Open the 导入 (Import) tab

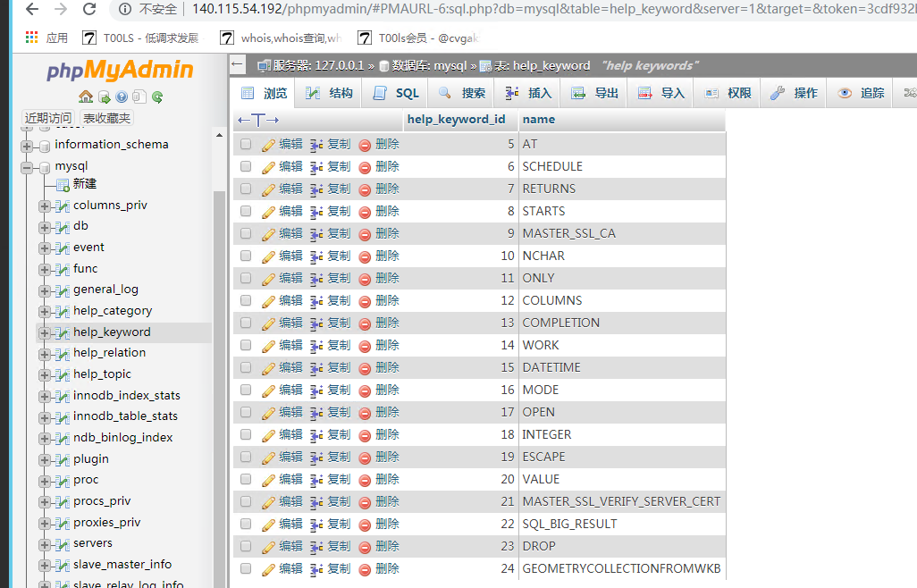pos(660,93)
